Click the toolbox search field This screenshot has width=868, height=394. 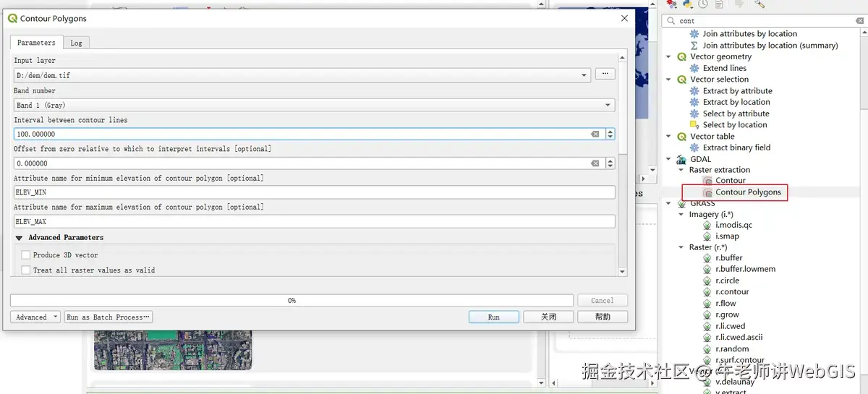(763, 21)
